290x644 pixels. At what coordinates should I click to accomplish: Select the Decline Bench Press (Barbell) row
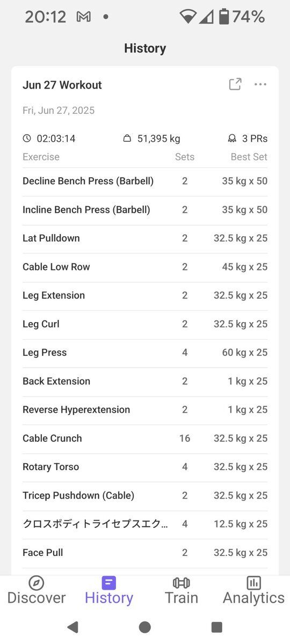coord(145,181)
